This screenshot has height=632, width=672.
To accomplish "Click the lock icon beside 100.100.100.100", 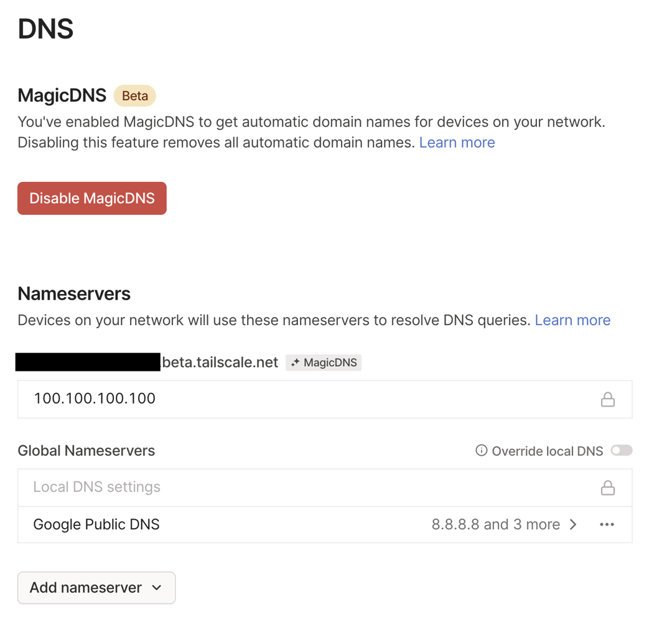I will pyautogui.click(x=607, y=399).
